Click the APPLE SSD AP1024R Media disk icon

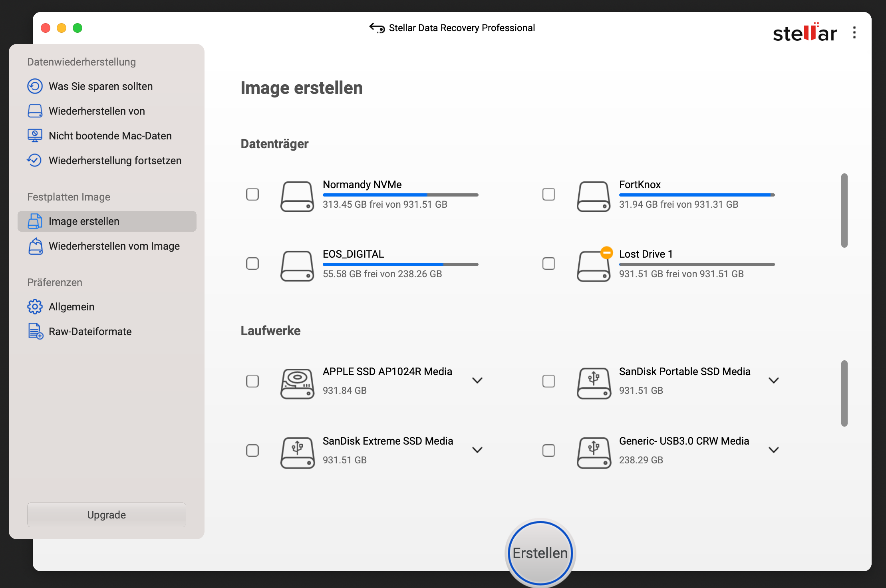(297, 383)
